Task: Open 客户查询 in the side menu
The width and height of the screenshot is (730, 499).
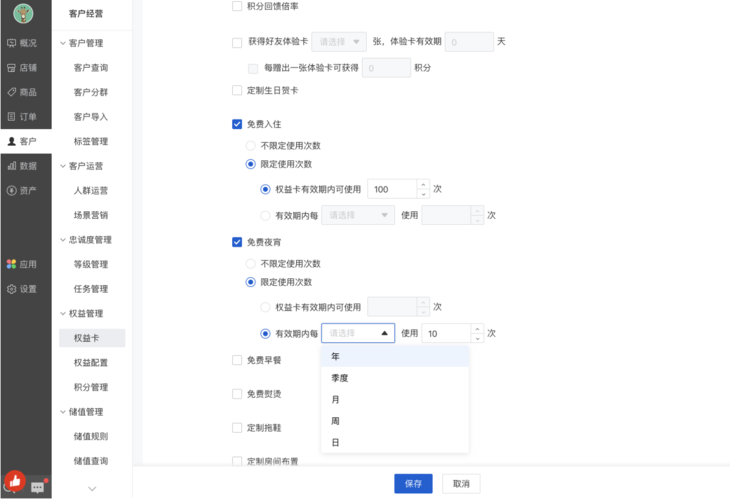Action: (x=90, y=68)
